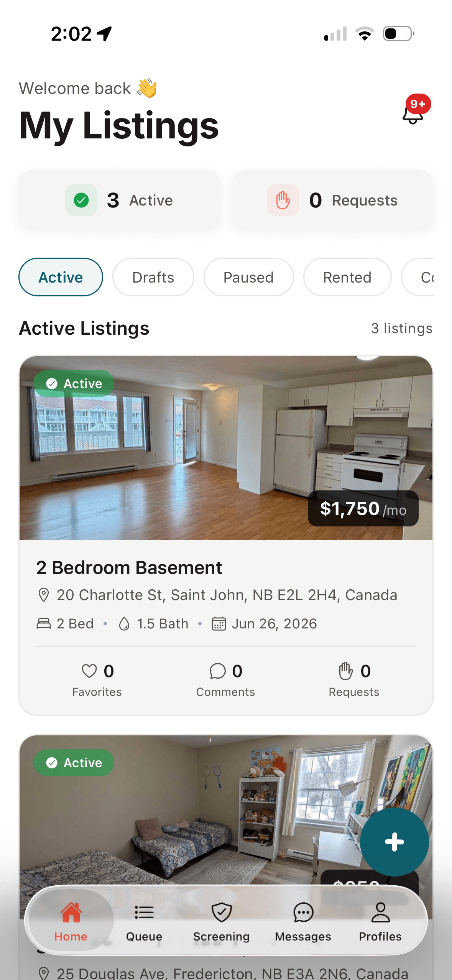Open the 3 Active summary card
Screen dimensions: 452x980
point(120,200)
